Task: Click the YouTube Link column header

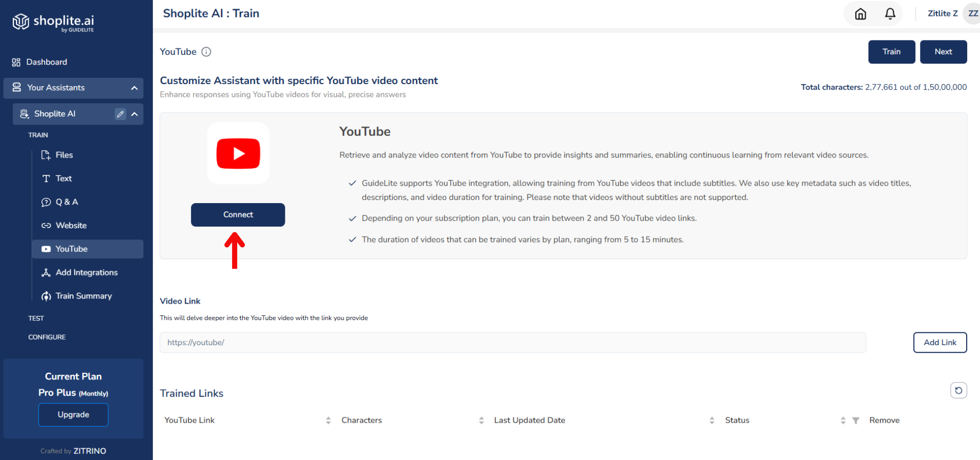Action: coord(189,421)
